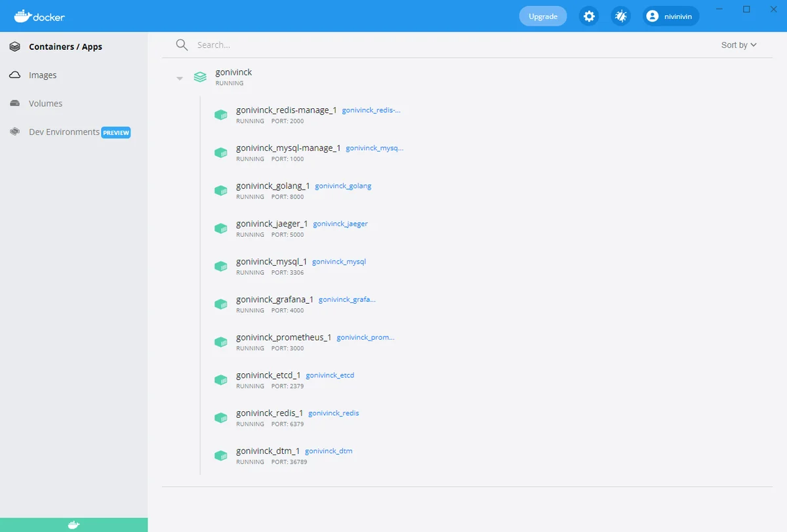Click the whale icon in bottom status bar
787x532 pixels.
[x=73, y=525]
